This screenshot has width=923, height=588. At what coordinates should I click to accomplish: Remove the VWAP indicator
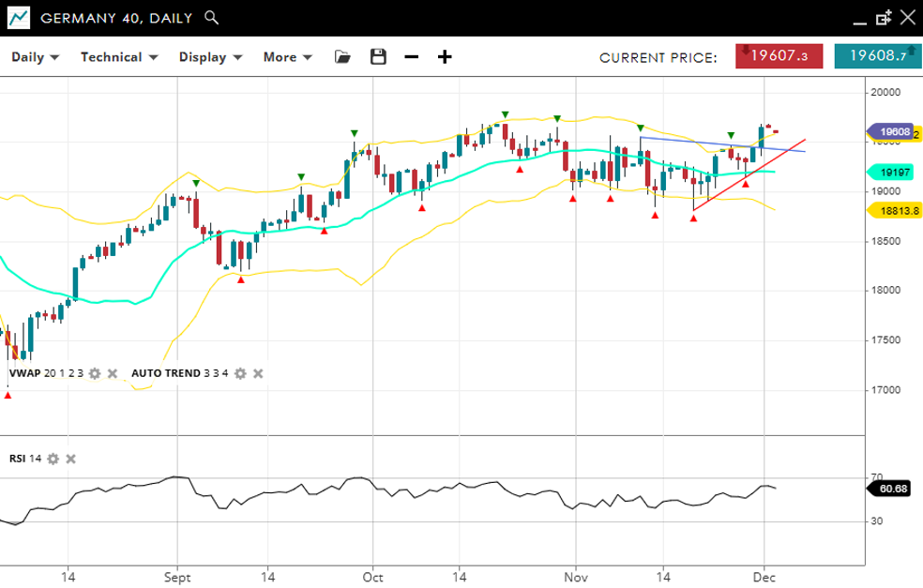tap(113, 373)
